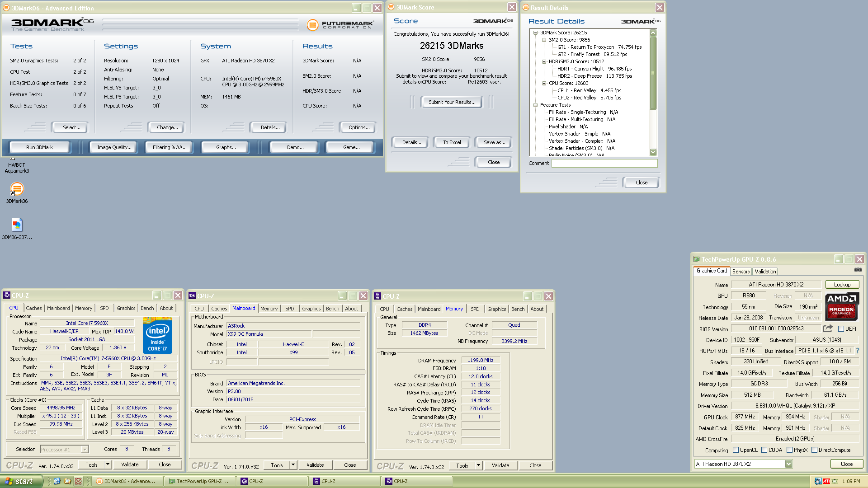Click the first system tray icon
Screen dimensions: 868x488
point(818,481)
